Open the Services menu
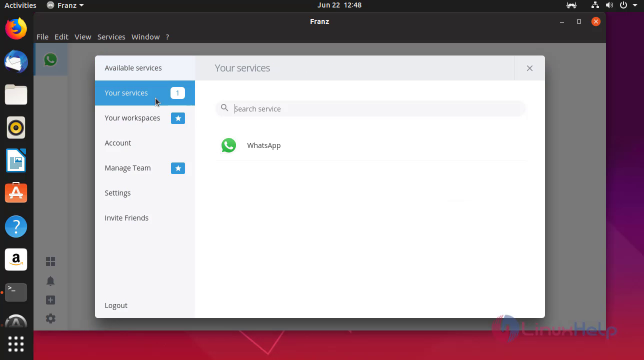 click(x=111, y=37)
